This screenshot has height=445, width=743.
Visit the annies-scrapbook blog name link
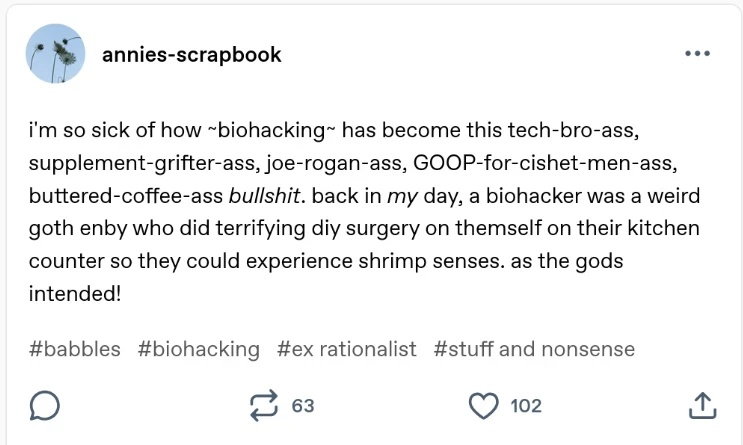click(x=192, y=54)
